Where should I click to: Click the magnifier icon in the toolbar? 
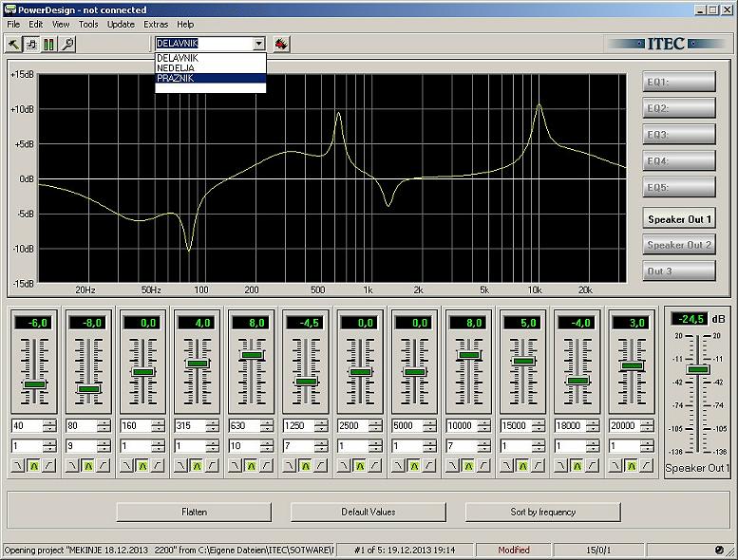67,44
